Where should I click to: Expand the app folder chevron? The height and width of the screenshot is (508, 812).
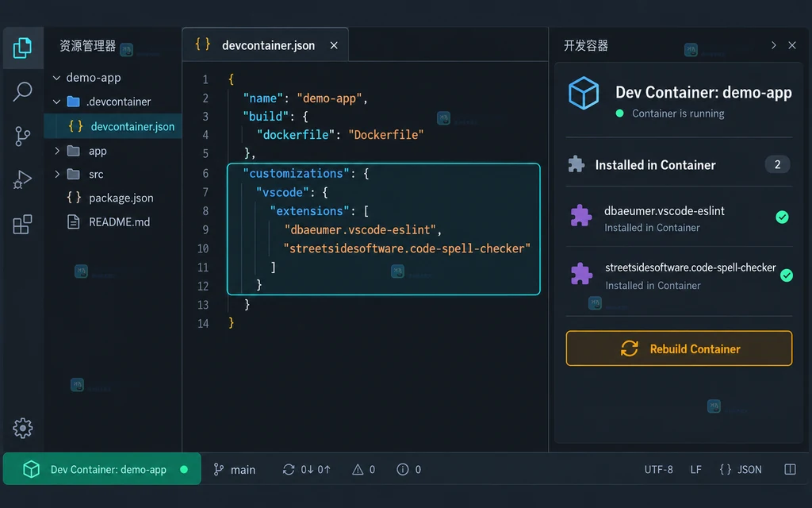57,151
